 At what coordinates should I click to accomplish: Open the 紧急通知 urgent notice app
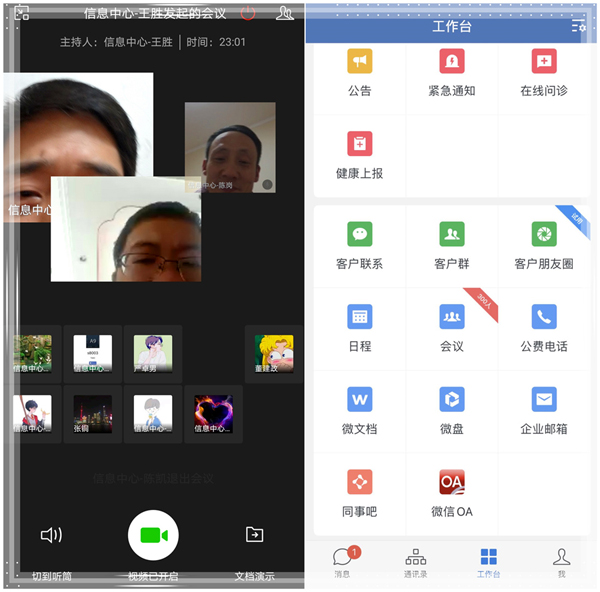(x=452, y=73)
